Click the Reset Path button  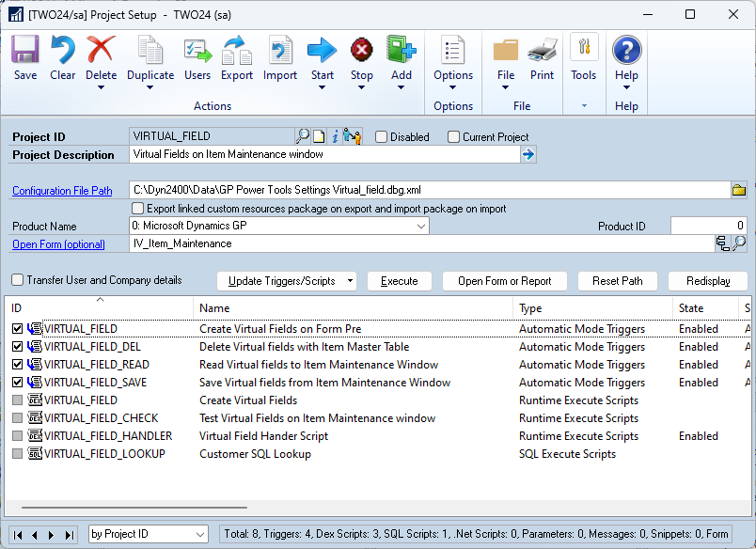point(617,281)
